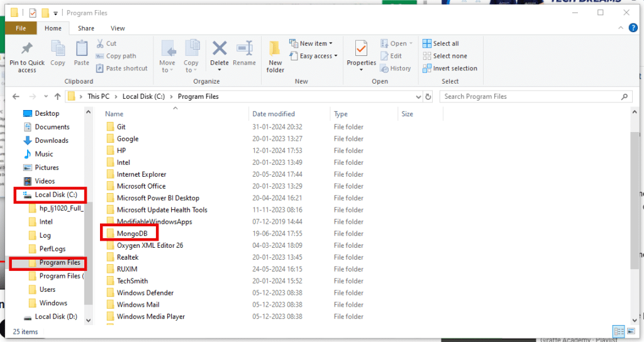The height and width of the screenshot is (342, 644).
Task: Open address bar history dropdown arrow
Action: (418, 97)
